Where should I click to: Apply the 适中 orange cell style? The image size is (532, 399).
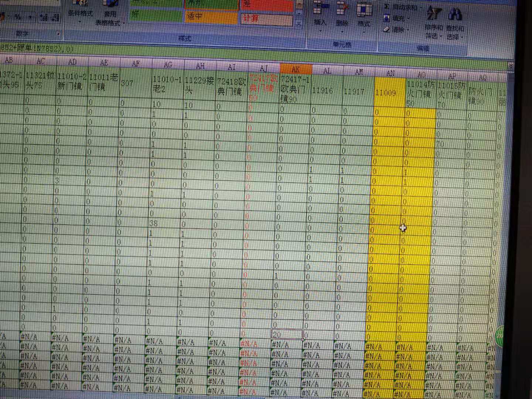(211, 17)
